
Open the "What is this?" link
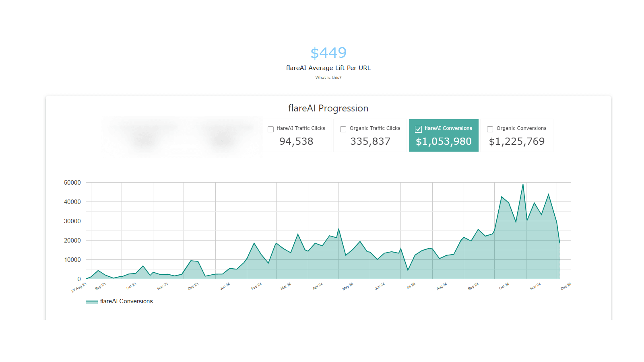pos(328,77)
